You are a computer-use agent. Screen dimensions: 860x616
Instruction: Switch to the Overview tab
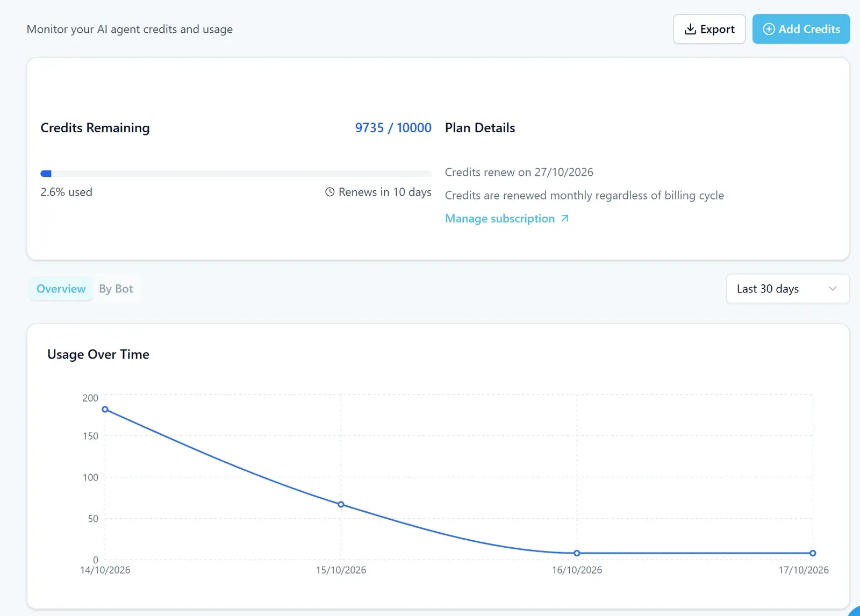point(61,289)
